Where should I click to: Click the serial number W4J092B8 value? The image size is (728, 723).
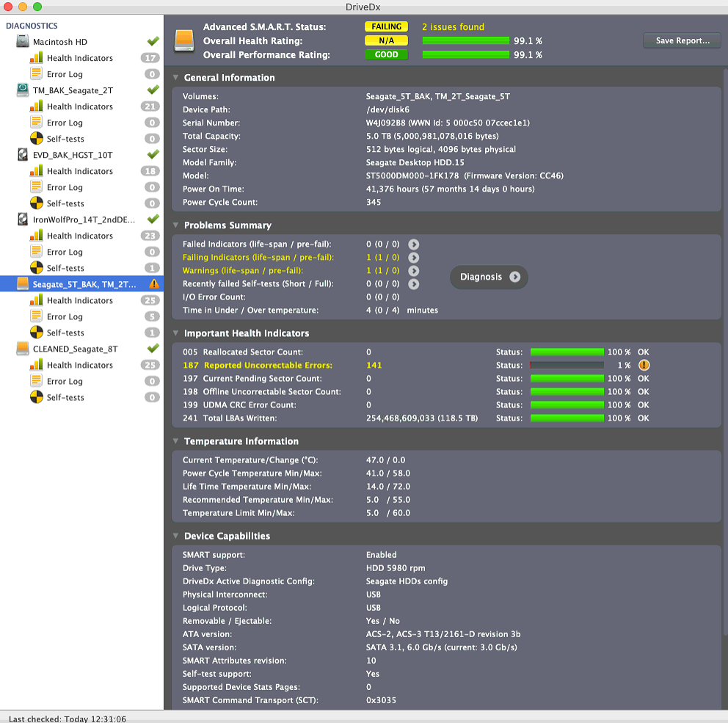point(448,123)
